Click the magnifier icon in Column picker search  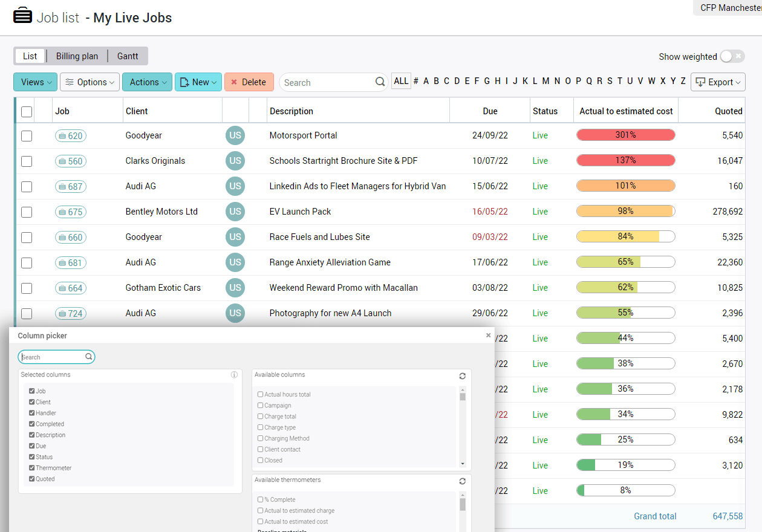89,357
